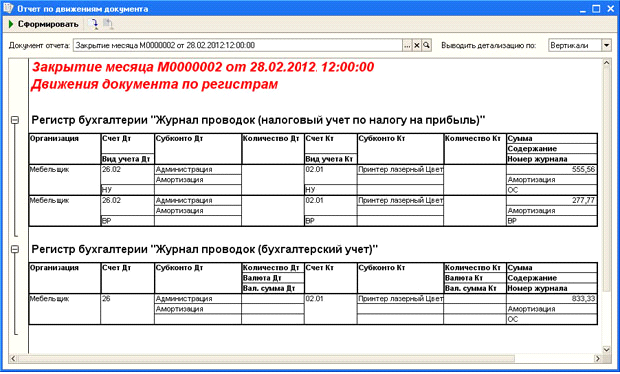Collapse the бухгалтерский учет register group
This screenshot has width=620, height=374.
(x=15, y=249)
